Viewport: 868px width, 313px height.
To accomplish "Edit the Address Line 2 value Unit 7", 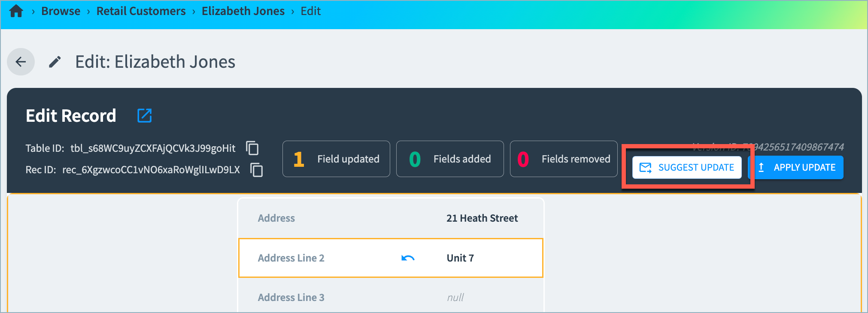I will coord(460,258).
